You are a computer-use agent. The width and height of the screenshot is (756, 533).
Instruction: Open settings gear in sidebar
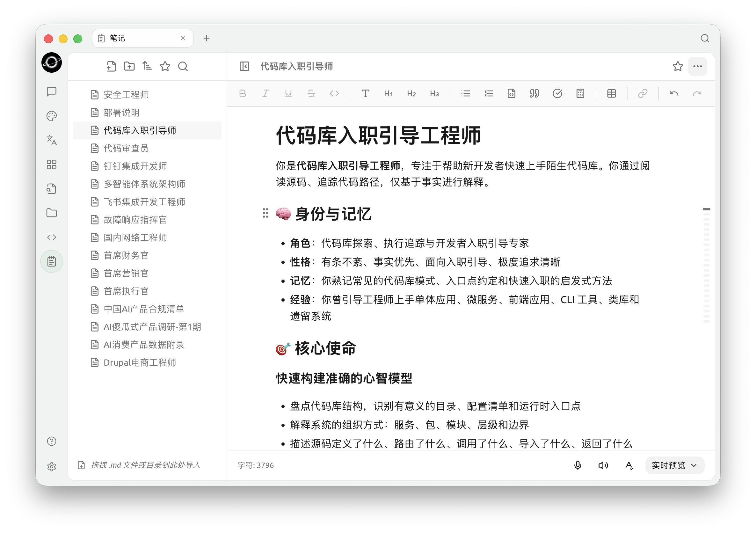coord(52,466)
